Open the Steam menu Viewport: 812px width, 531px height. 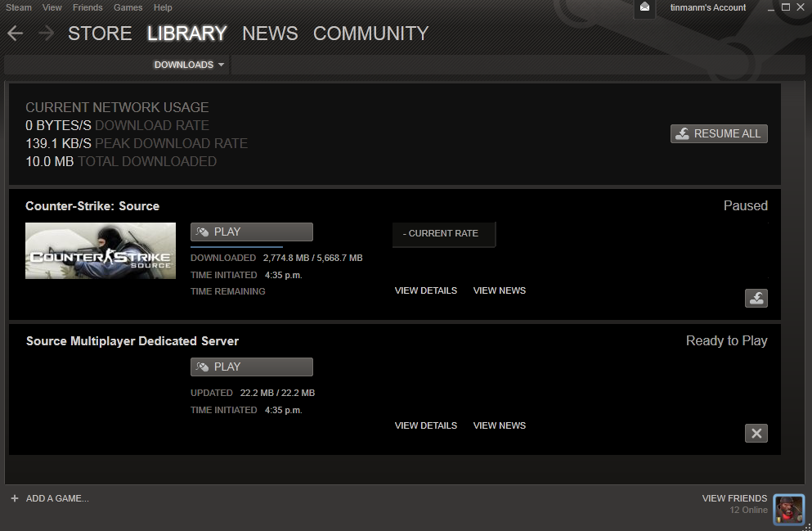coord(19,7)
